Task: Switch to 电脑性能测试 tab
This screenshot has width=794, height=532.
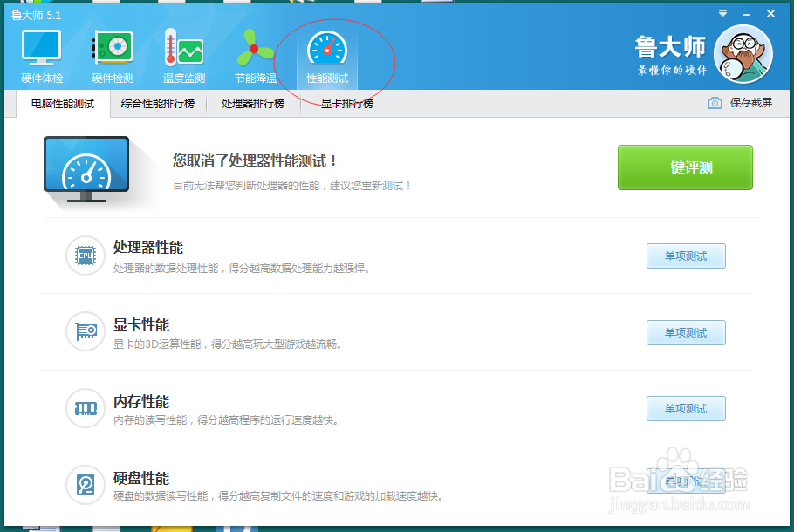Action: pyautogui.click(x=63, y=104)
